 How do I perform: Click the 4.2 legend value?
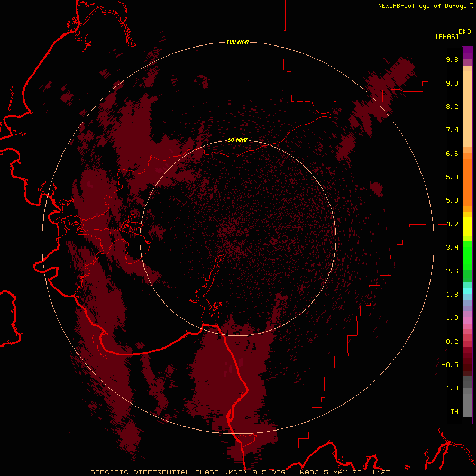[452, 224]
